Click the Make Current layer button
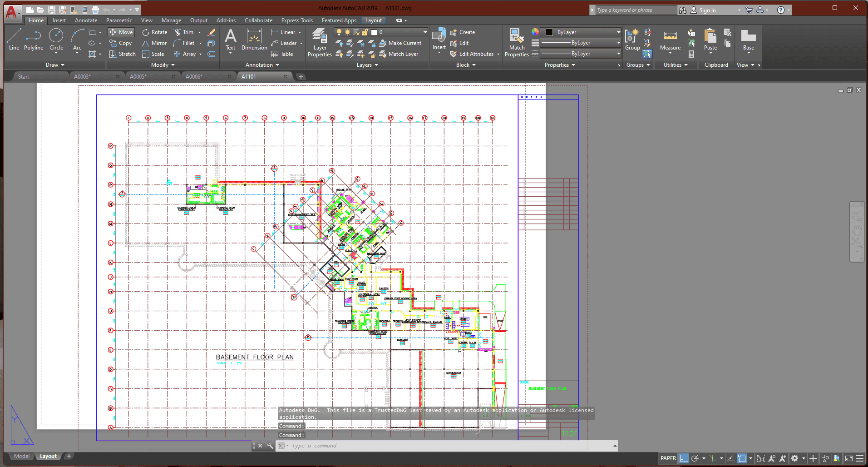This screenshot has height=467, width=868. (400, 43)
